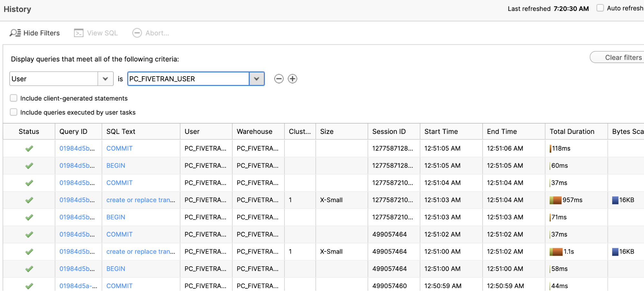Viewport: 644px width, 291px height.
Task: Enable the Auto refresh checkbox
Action: point(600,8)
